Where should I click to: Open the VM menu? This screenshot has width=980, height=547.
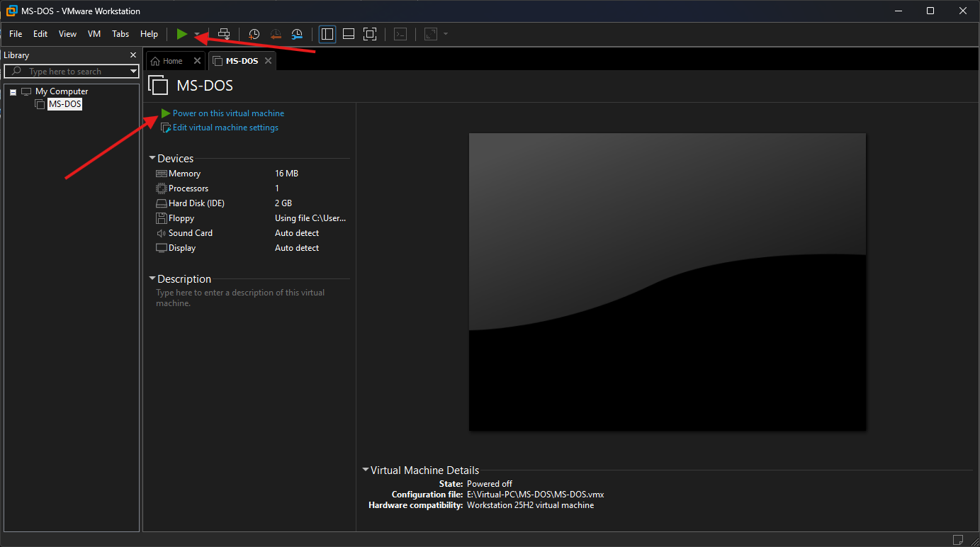94,34
